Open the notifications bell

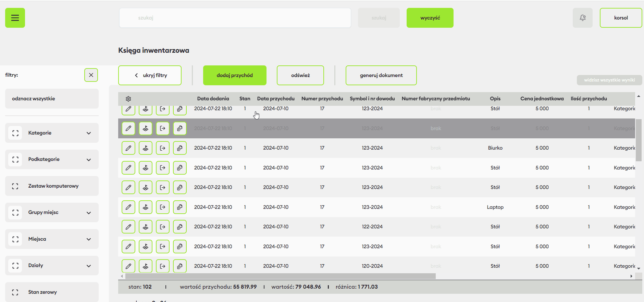[582, 18]
